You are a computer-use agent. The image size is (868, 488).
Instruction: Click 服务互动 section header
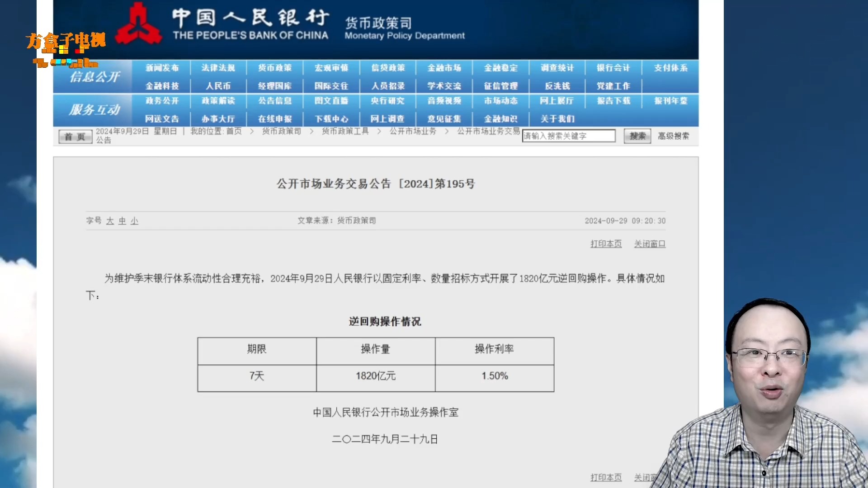pyautogui.click(x=94, y=110)
